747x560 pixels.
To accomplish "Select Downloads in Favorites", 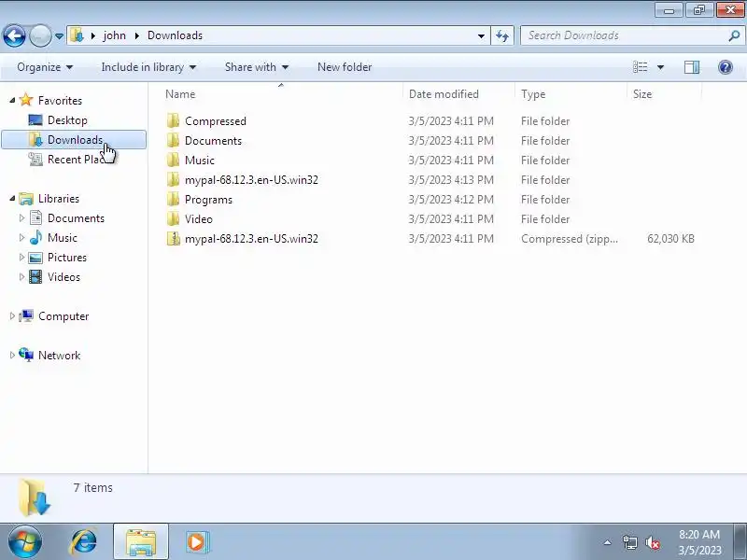I will (74, 139).
